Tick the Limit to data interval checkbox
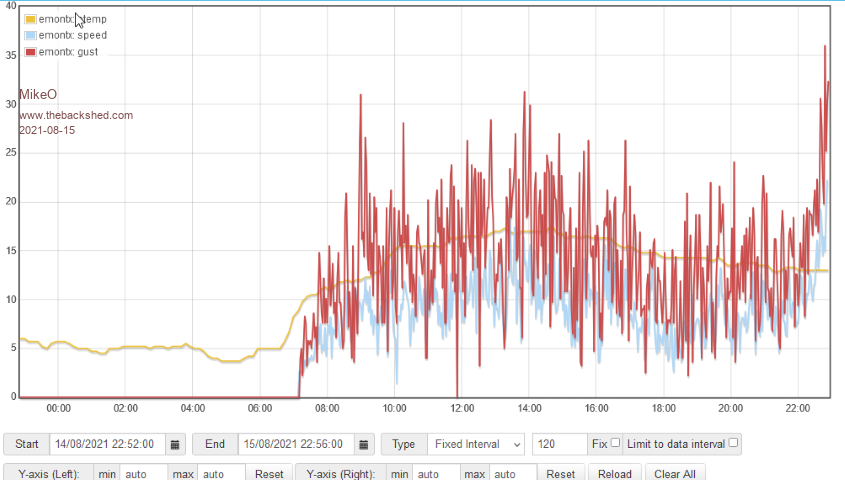This screenshot has width=845, height=480. click(x=733, y=443)
